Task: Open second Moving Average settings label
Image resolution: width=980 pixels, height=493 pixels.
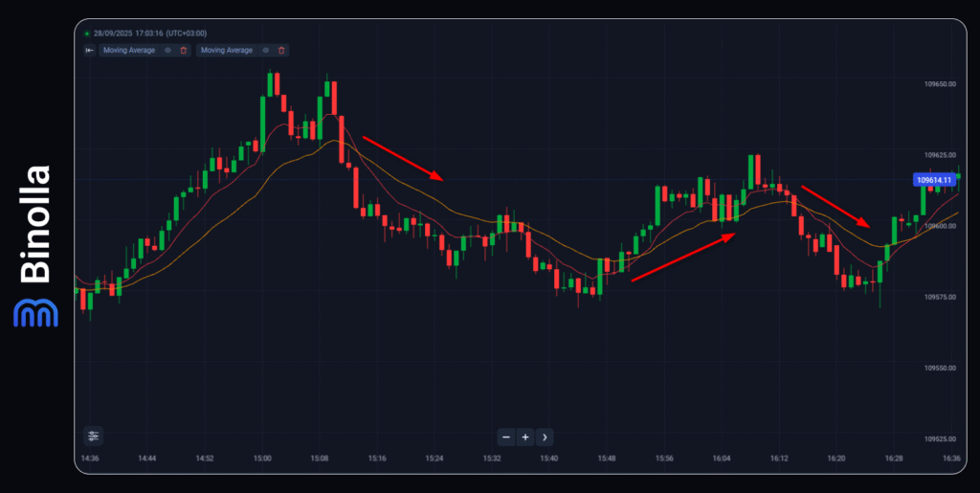Action: click(x=227, y=50)
